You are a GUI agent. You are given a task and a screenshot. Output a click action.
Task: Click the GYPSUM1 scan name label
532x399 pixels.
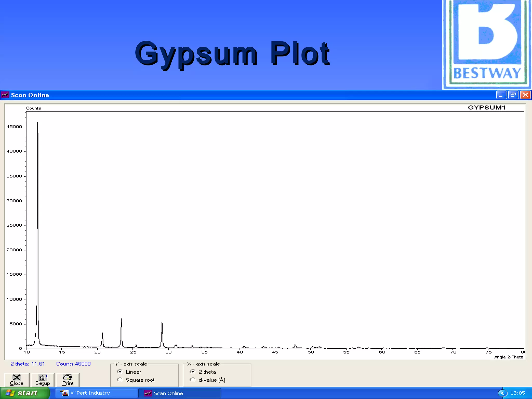(x=487, y=108)
